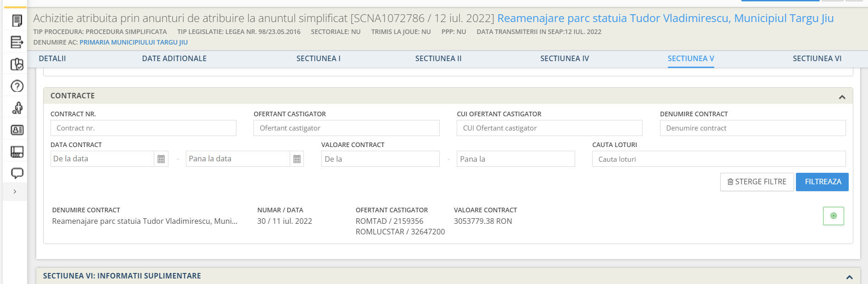View contract details with green eye button
This screenshot has width=868, height=284.
(x=834, y=216)
